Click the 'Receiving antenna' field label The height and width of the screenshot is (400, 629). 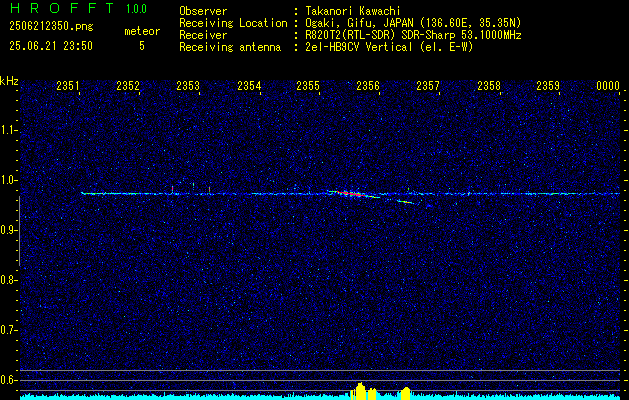(230, 47)
